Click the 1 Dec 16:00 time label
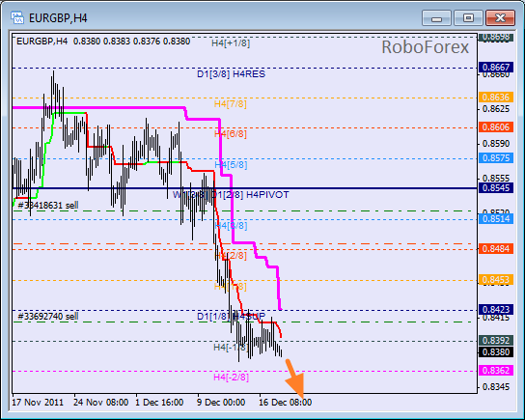Viewport: 525px width, 420px height. 159,402
